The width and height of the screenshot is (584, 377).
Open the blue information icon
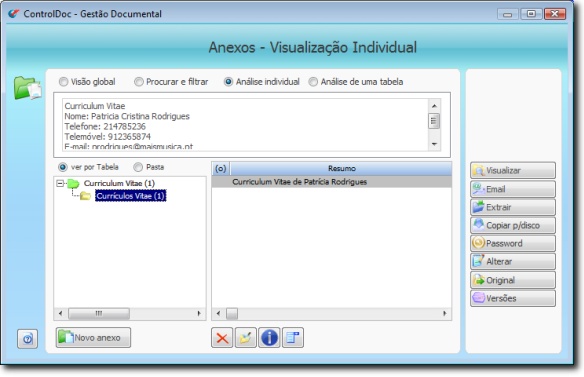coord(269,338)
